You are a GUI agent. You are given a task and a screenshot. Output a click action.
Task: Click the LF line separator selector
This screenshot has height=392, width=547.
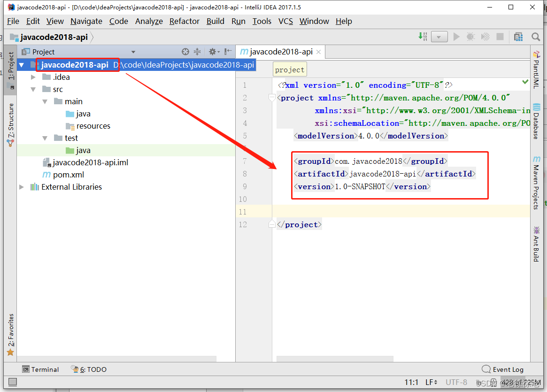point(431,382)
